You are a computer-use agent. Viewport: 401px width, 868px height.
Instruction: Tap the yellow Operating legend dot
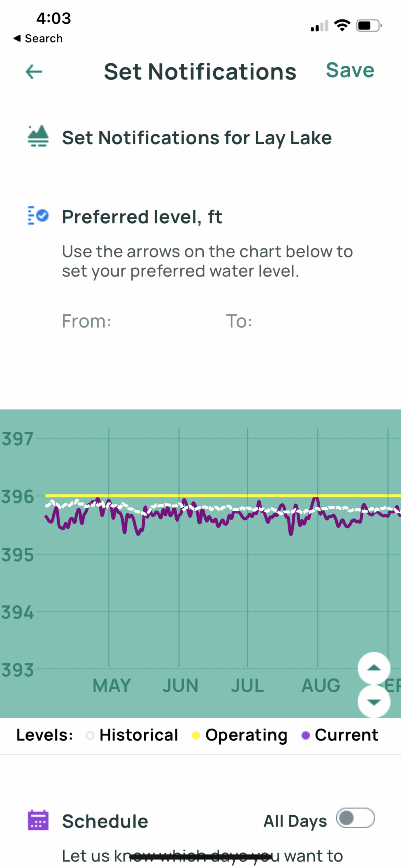coord(196,736)
